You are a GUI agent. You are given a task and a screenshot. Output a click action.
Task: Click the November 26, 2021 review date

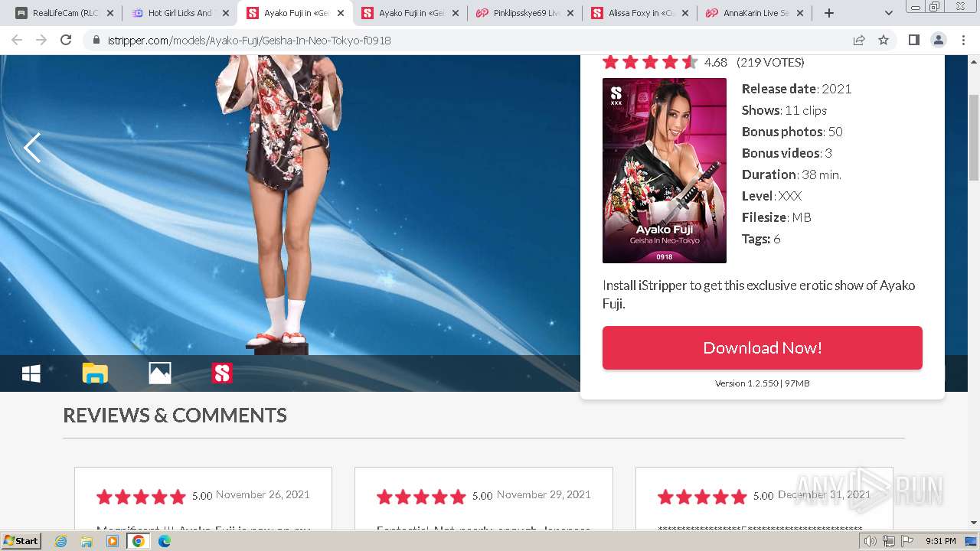[263, 494]
